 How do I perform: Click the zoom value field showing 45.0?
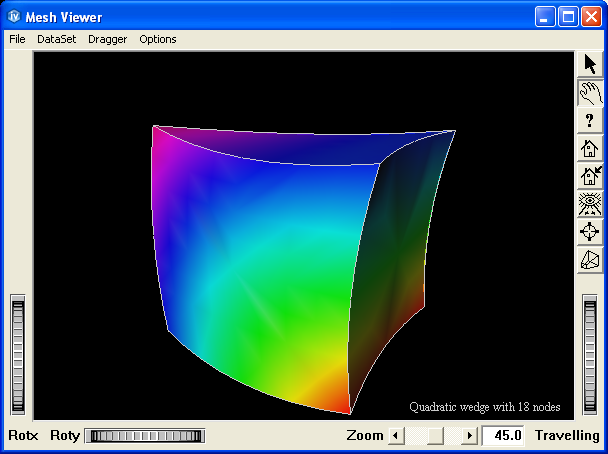[x=503, y=436]
